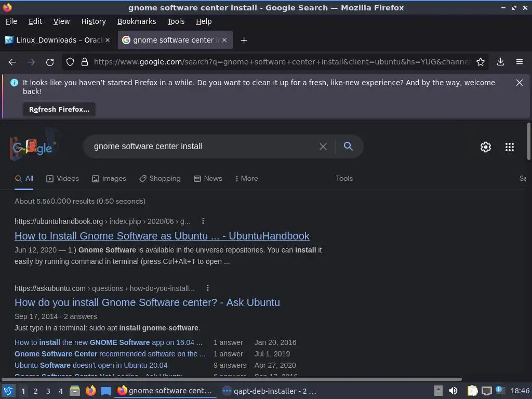The height and width of the screenshot is (399, 532).
Task: Open How to install new GNOME Software 16.04 link
Action: (108, 342)
